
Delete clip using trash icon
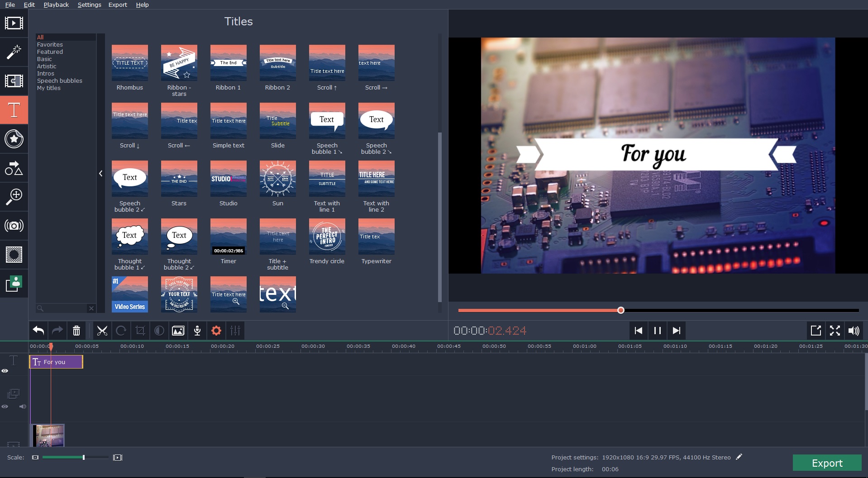click(x=76, y=331)
